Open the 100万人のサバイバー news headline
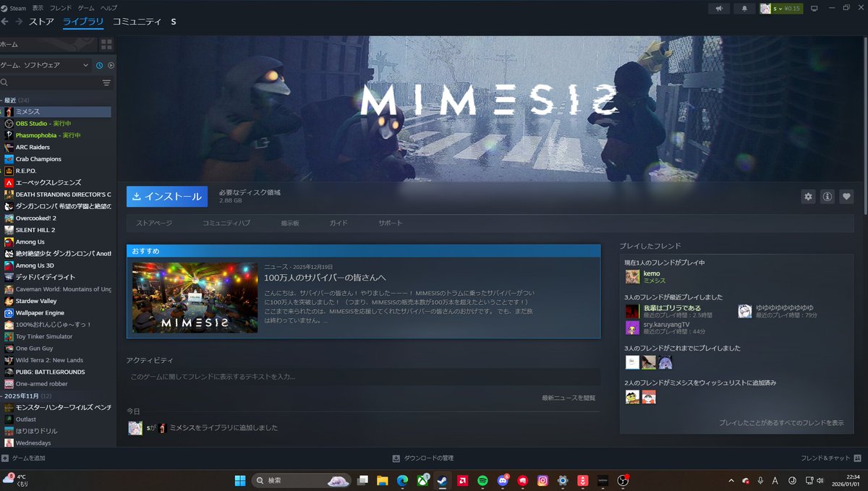Image resolution: width=868 pixels, height=491 pixels. coord(325,278)
